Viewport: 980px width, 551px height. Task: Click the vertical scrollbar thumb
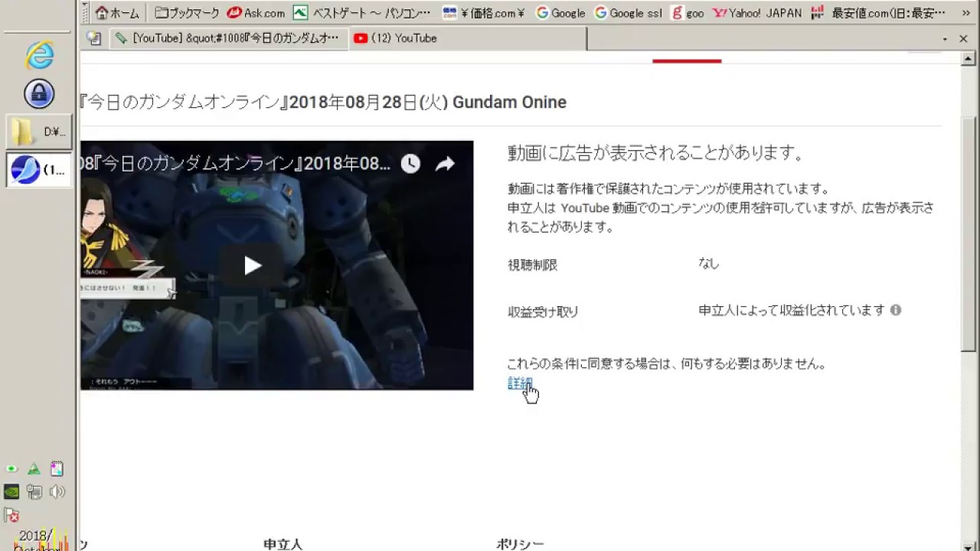(969, 233)
